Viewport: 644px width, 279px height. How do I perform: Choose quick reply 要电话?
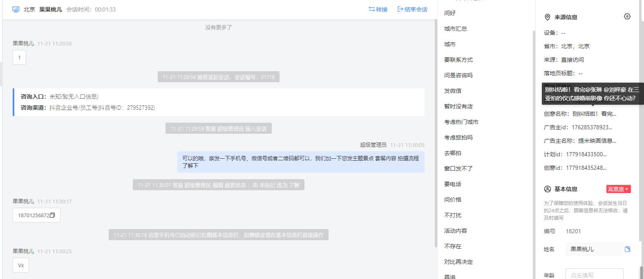(453, 184)
